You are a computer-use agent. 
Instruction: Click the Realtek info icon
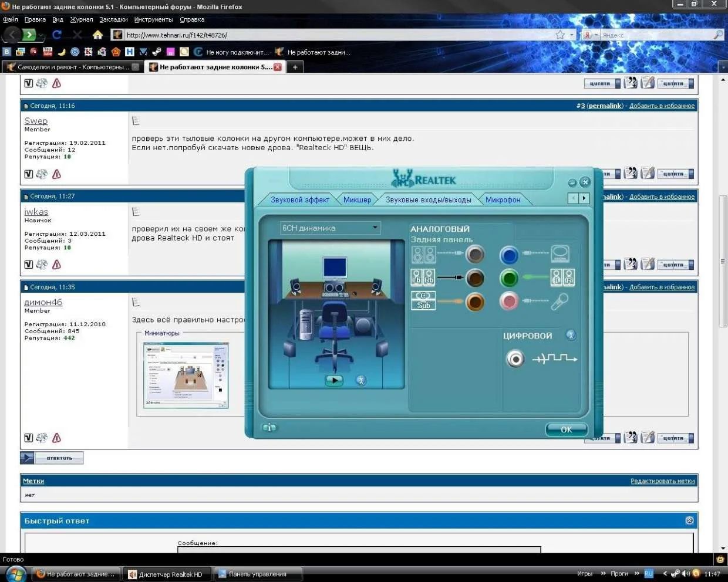tap(269, 428)
